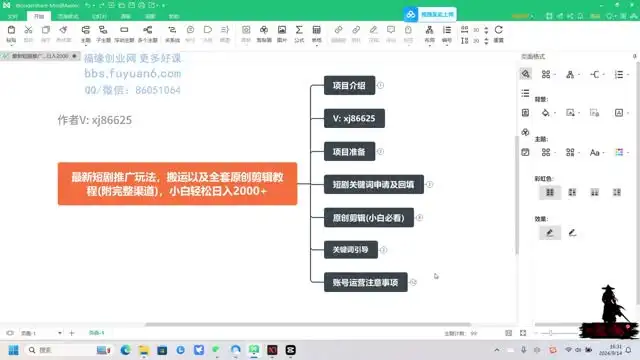This screenshot has height=360, width=640.
Task: Click the Redo arrow in title bar
Action: [102, 5]
